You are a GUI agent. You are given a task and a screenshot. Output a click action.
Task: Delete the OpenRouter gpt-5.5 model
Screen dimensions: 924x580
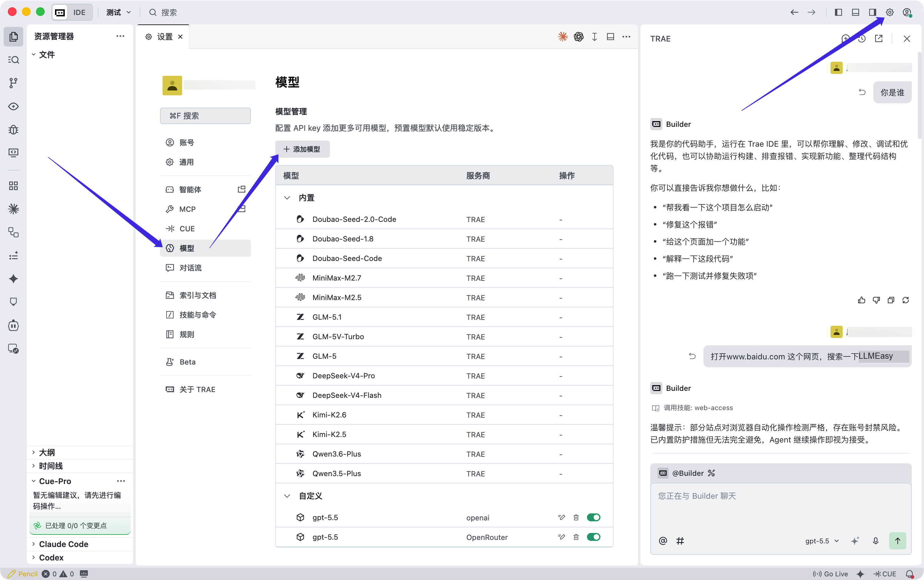(576, 537)
